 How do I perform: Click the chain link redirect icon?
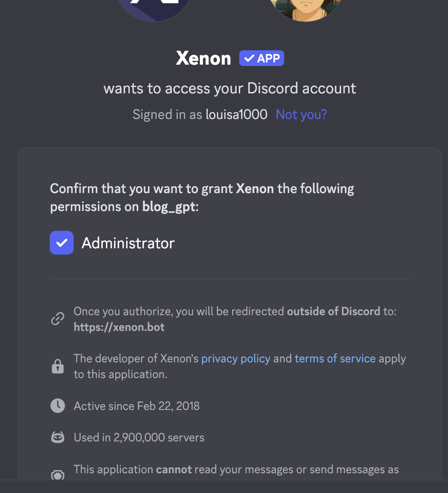pyautogui.click(x=57, y=319)
